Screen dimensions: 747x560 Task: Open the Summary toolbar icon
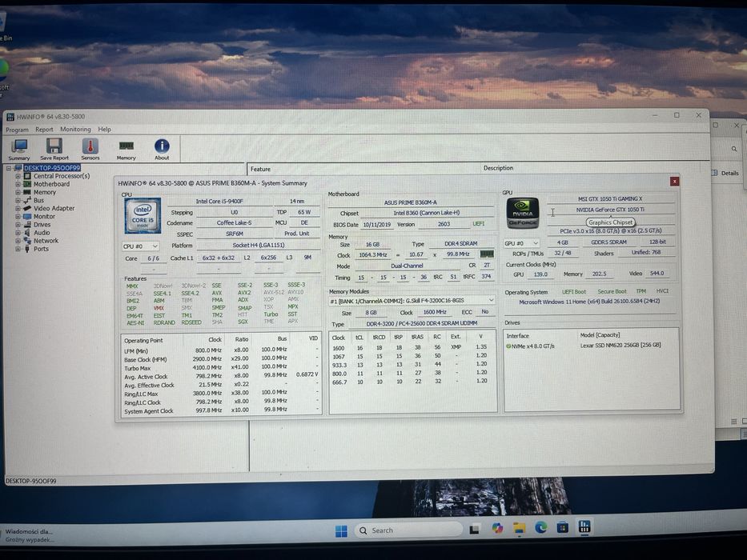19,149
